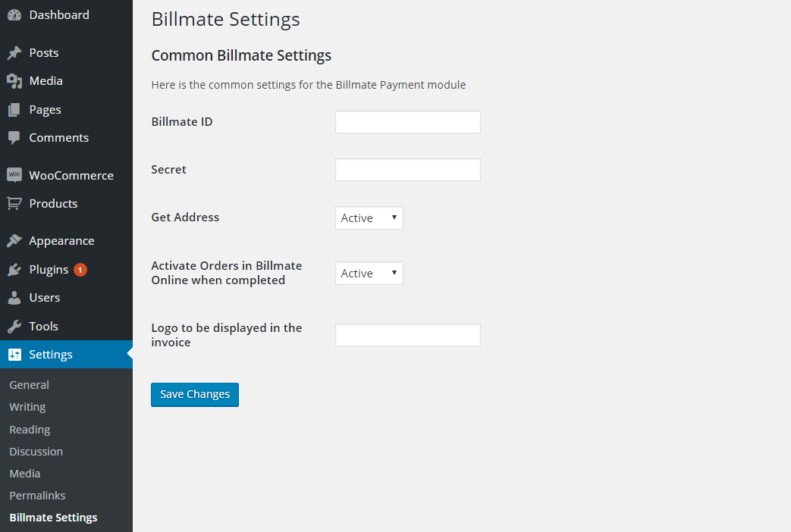Click the Posts pushpin icon
This screenshot has height=532, width=791.
(14, 53)
